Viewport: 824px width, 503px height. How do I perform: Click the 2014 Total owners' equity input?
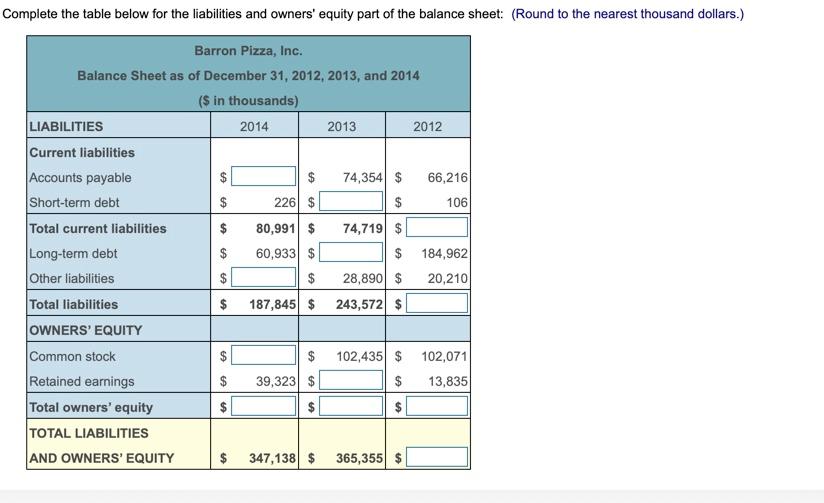click(x=263, y=406)
